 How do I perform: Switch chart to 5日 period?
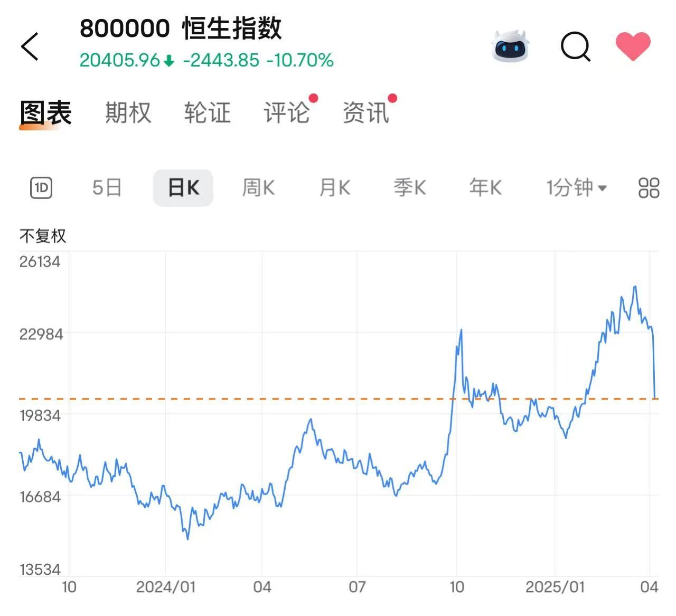tap(106, 187)
